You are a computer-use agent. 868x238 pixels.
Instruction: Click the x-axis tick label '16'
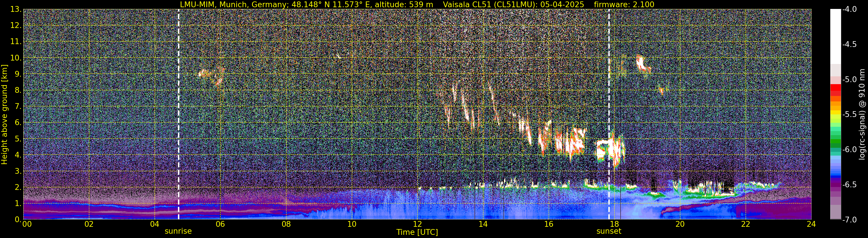point(548,224)
